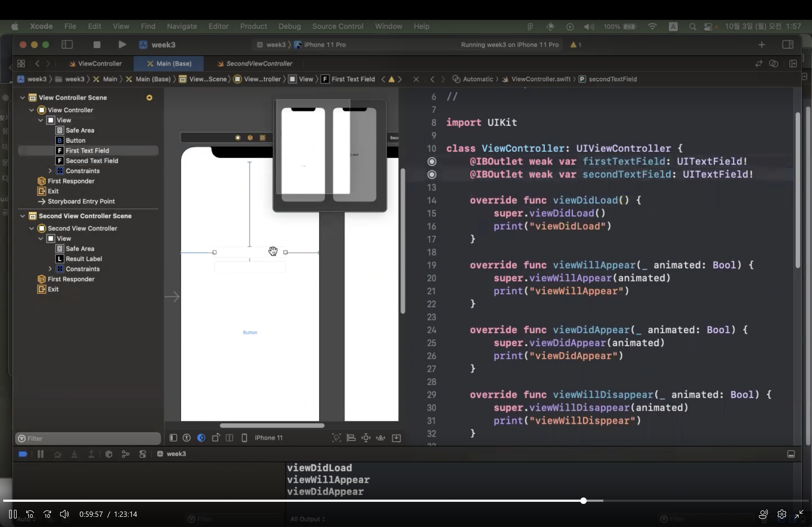Click the Align constraints icon in canvas bar
The height and width of the screenshot is (527, 812).
tap(351, 438)
